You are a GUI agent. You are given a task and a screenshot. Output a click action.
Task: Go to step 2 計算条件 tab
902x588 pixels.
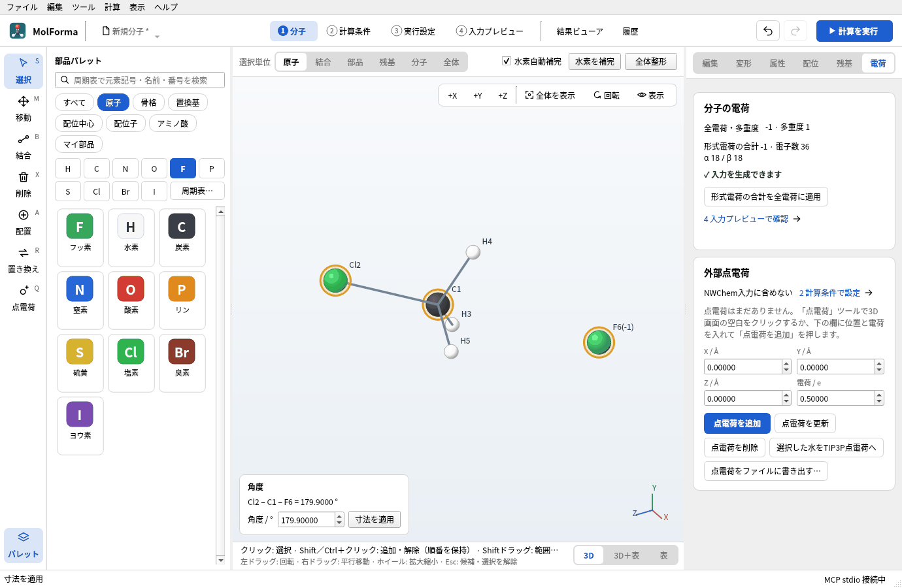pyautogui.click(x=349, y=31)
